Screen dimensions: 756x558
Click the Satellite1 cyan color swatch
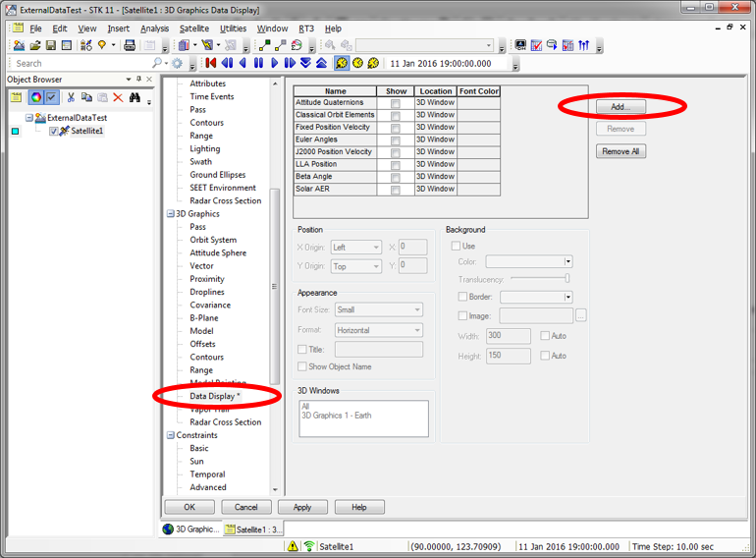[14, 131]
